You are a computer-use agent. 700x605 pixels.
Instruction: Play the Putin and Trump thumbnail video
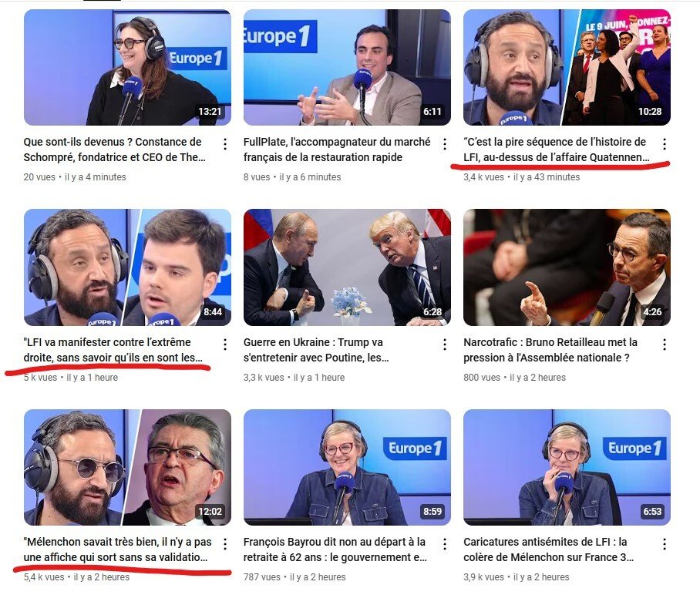click(x=347, y=267)
